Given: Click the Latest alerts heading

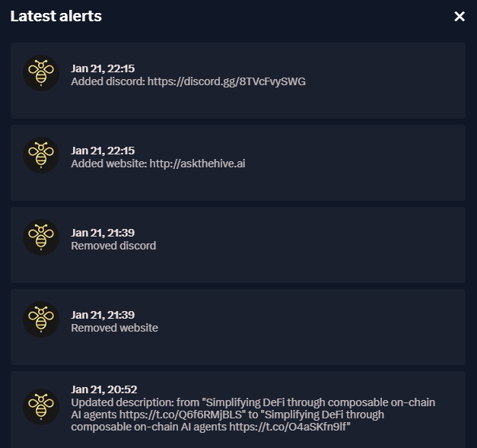Looking at the screenshot, I should (x=56, y=16).
